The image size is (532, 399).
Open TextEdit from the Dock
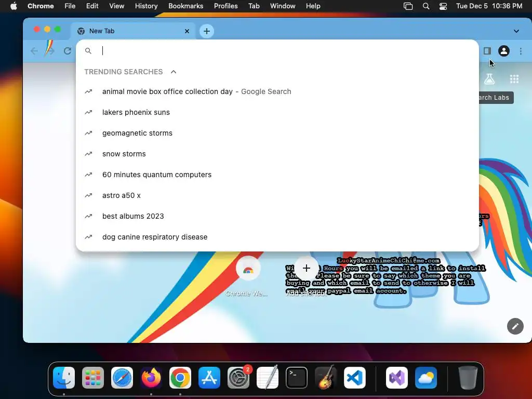[268, 378]
